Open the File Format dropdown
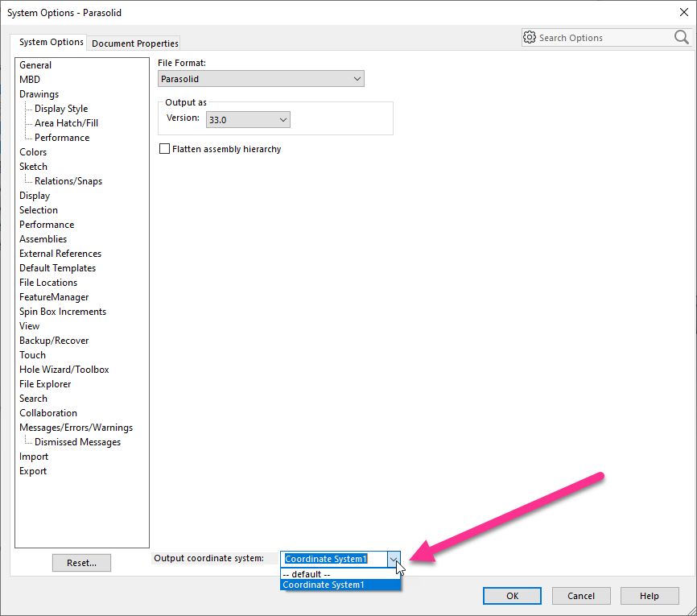The image size is (697, 616). click(261, 79)
